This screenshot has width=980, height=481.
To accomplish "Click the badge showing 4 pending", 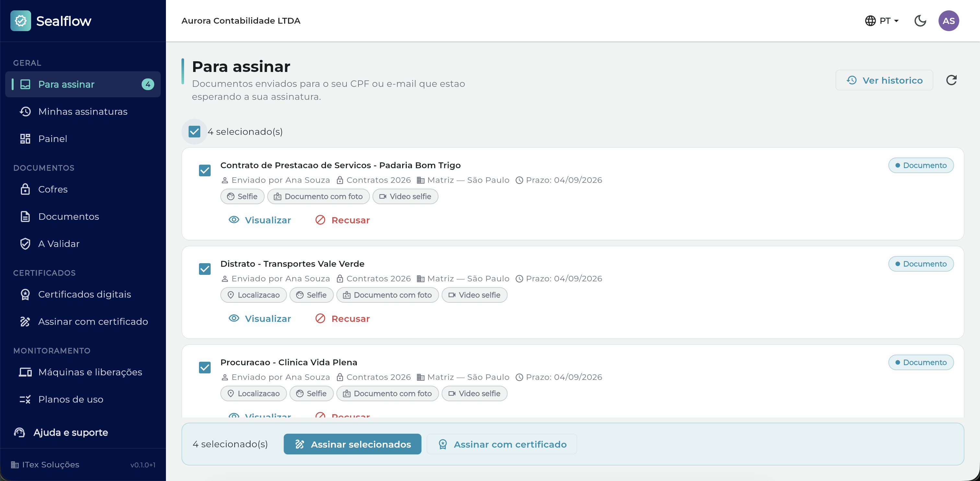I will tap(148, 84).
